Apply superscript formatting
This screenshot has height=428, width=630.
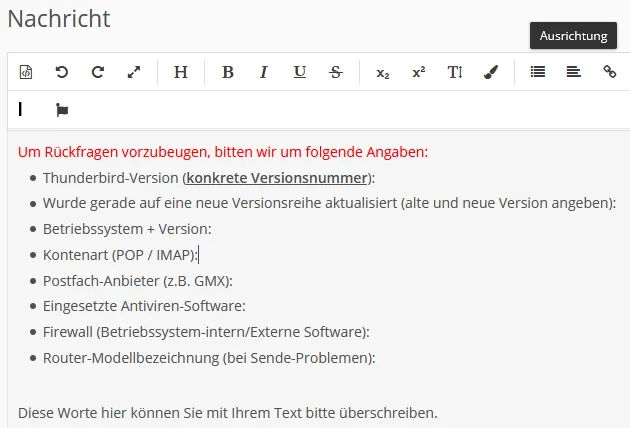point(419,72)
